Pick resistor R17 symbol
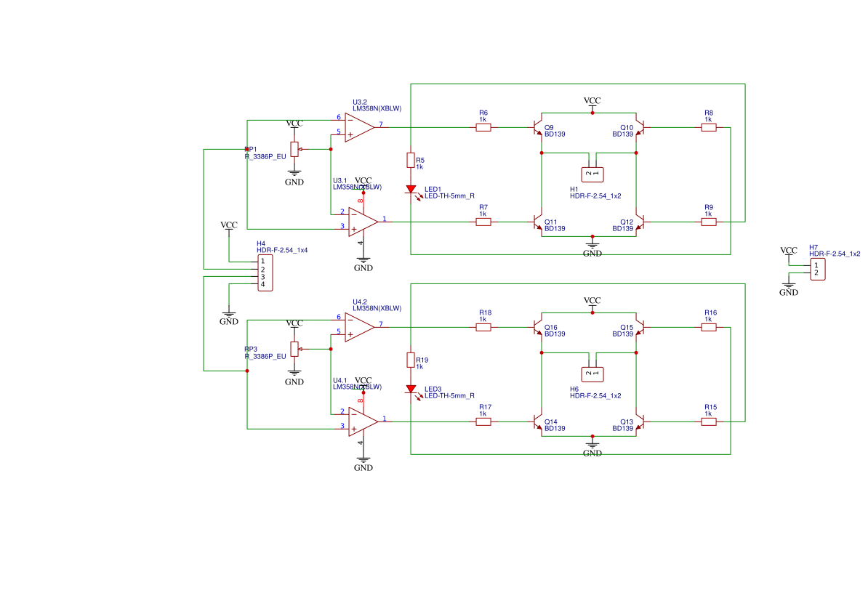Screen dimensions: 868x601 483,421
